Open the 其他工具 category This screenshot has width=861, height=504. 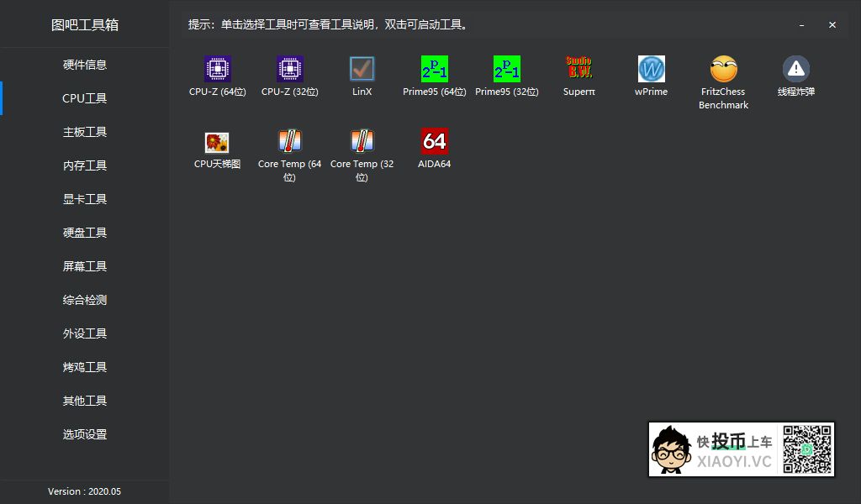point(85,401)
